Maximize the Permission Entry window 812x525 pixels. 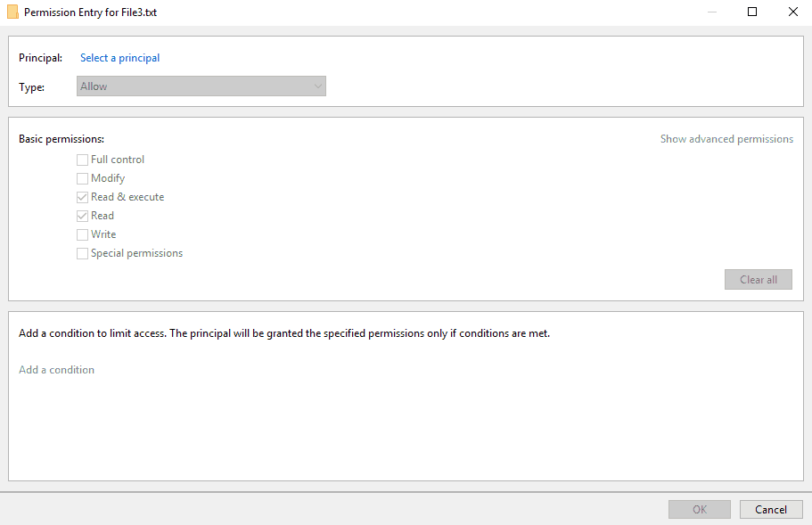pos(752,12)
